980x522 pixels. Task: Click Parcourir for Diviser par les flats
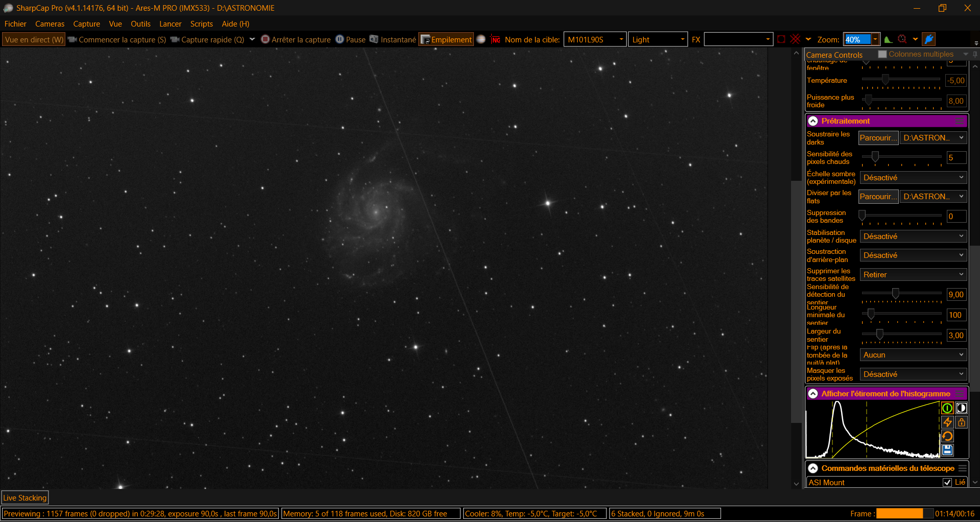[x=878, y=197]
